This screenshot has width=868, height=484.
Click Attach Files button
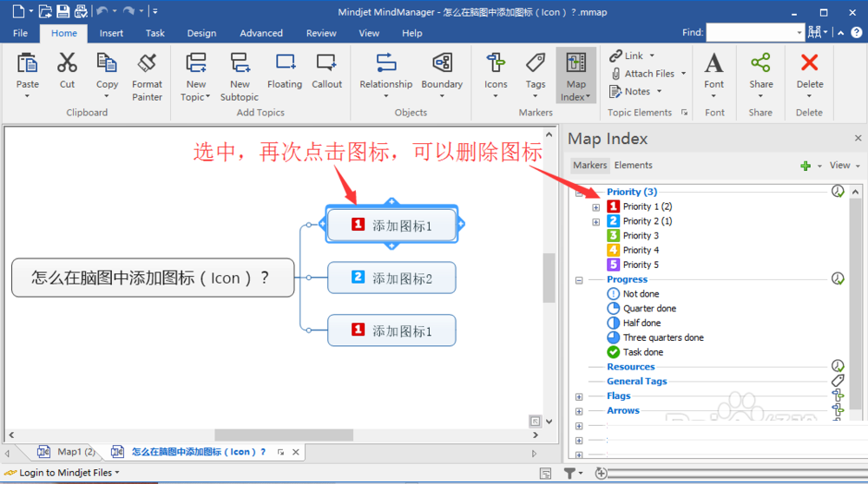click(648, 74)
